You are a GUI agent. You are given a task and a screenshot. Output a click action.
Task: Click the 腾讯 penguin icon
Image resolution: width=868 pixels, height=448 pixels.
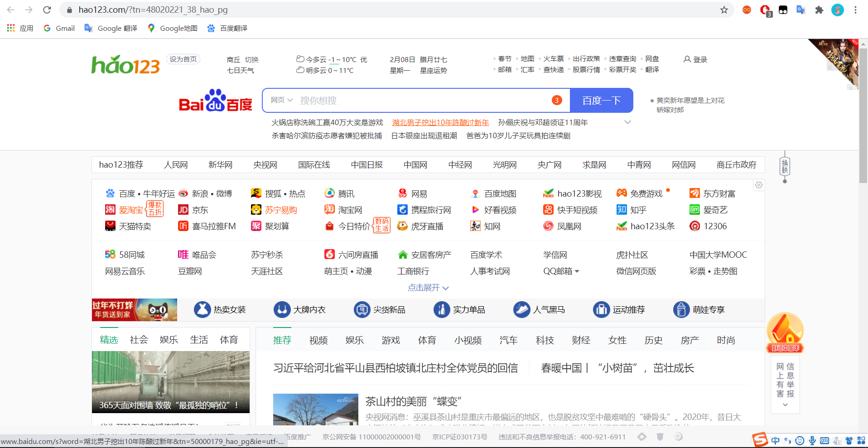(x=329, y=193)
